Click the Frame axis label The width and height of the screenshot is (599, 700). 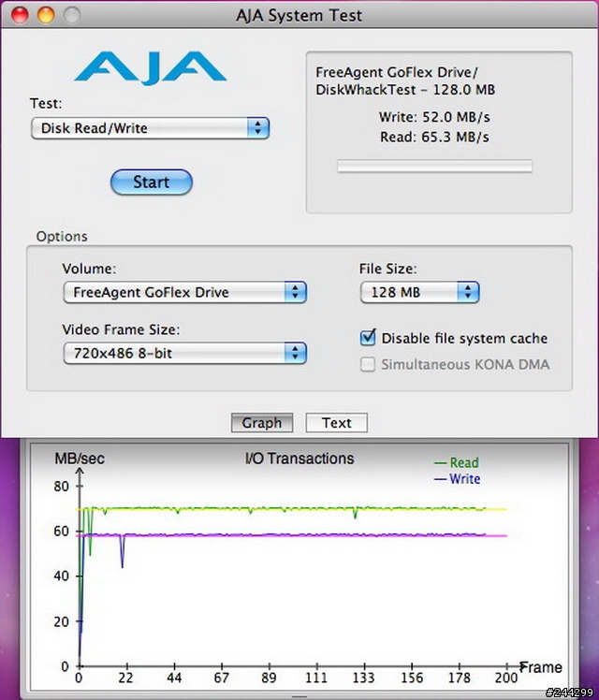pos(541,667)
